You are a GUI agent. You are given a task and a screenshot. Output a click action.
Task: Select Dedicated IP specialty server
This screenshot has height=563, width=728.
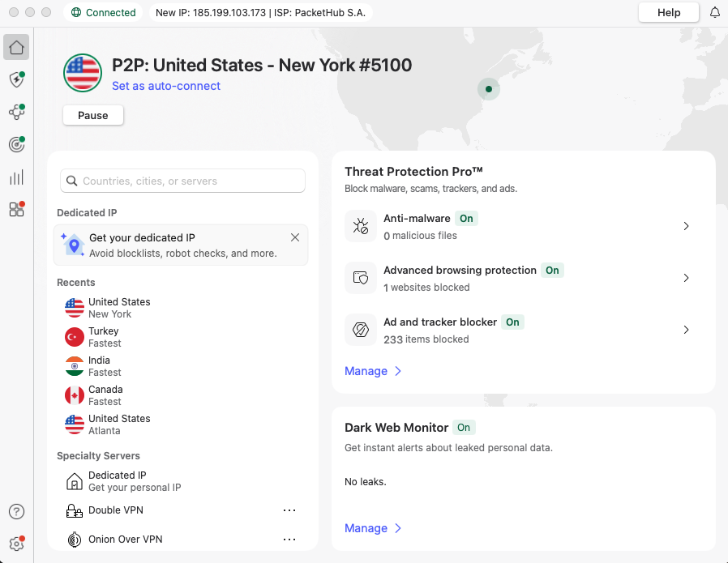click(x=181, y=481)
